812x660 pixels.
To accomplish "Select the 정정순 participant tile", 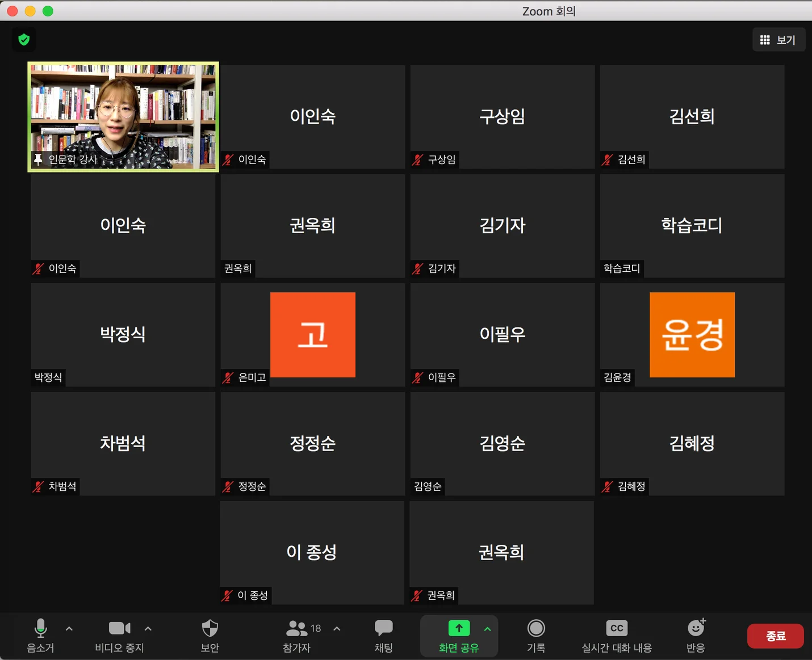I will coord(313,444).
